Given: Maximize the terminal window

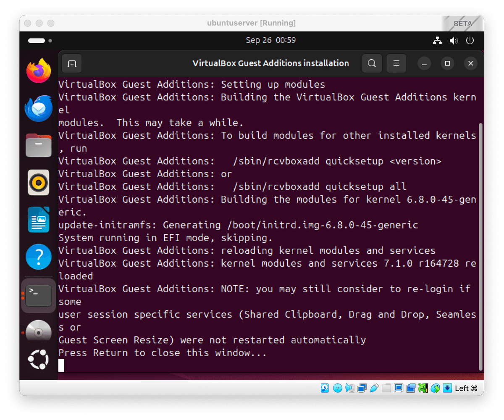Looking at the screenshot, I should 447,63.
